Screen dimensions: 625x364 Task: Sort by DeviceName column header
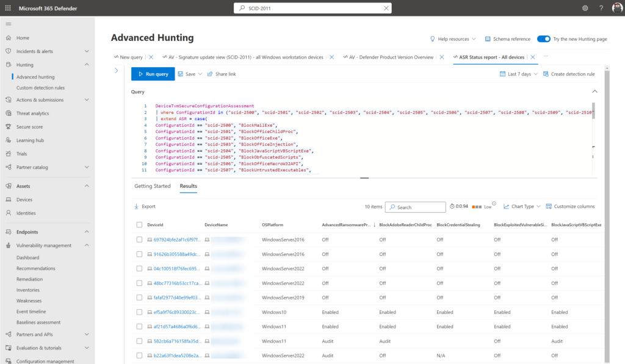(x=216, y=224)
